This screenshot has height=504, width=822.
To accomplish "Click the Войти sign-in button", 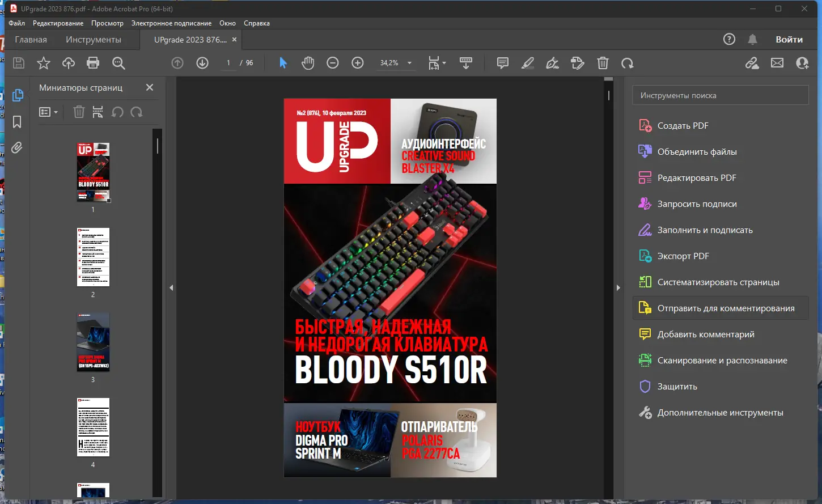I will (789, 40).
